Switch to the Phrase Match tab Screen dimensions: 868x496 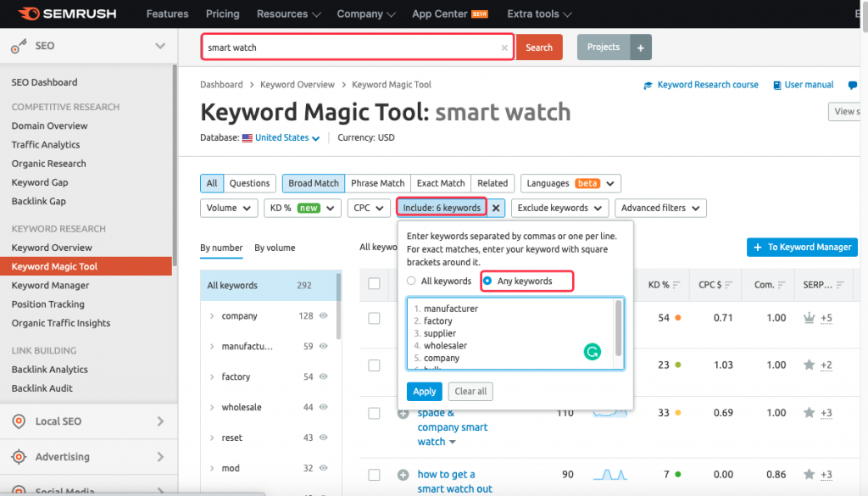click(377, 183)
